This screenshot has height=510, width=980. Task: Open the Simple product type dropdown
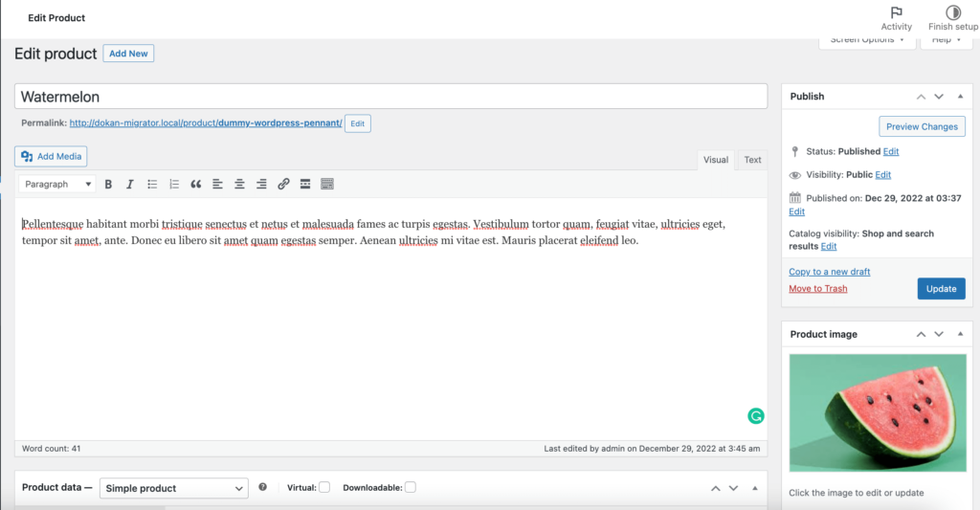174,488
